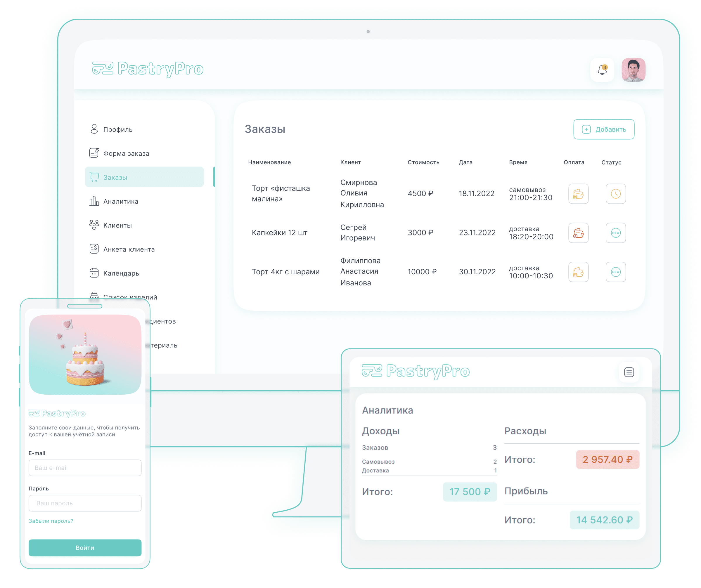The width and height of the screenshot is (701, 588).
Task: Click client Сергей Игоревич
Action: [x=357, y=233]
